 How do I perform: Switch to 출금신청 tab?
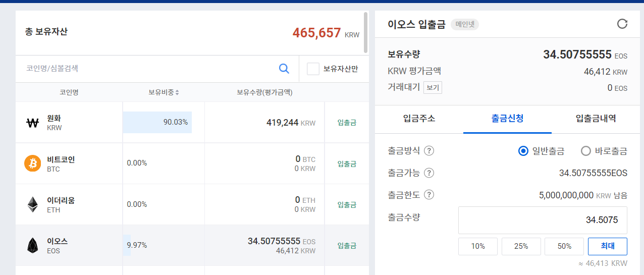point(507,119)
